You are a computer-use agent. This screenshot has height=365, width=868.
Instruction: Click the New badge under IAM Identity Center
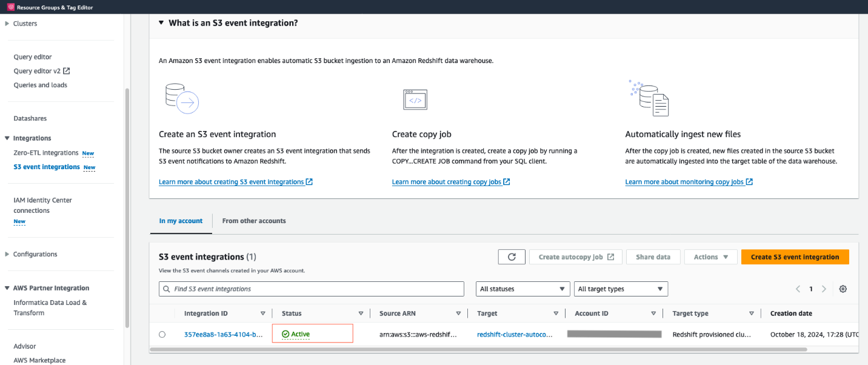pyautogui.click(x=19, y=221)
